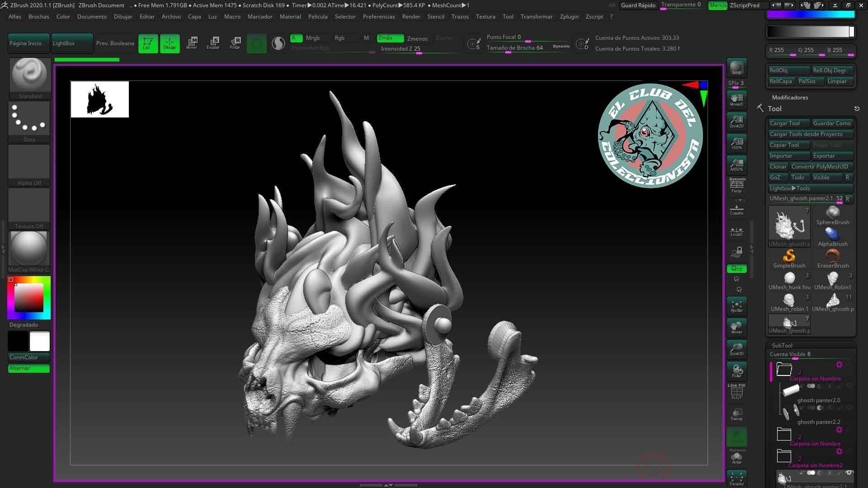This screenshot has height=488, width=868.
Task: Select the EraserBrush tool
Action: point(833,259)
